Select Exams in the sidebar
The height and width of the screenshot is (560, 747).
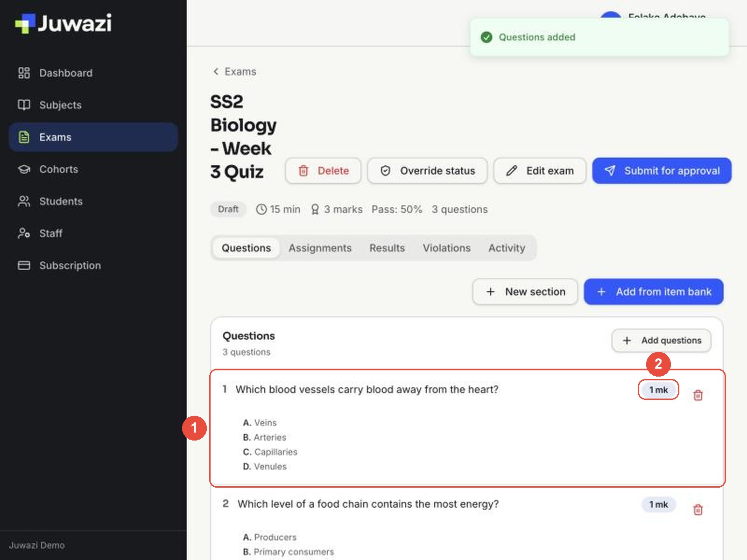[x=93, y=137]
